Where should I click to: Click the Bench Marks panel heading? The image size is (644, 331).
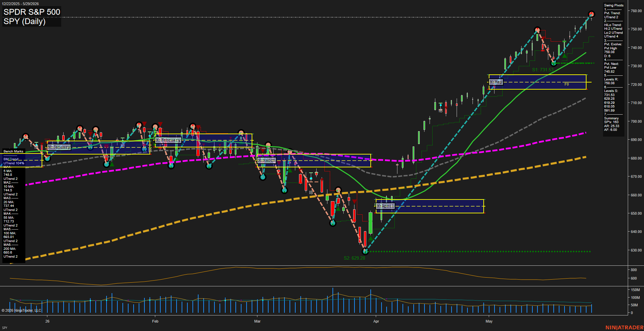pos(14,151)
